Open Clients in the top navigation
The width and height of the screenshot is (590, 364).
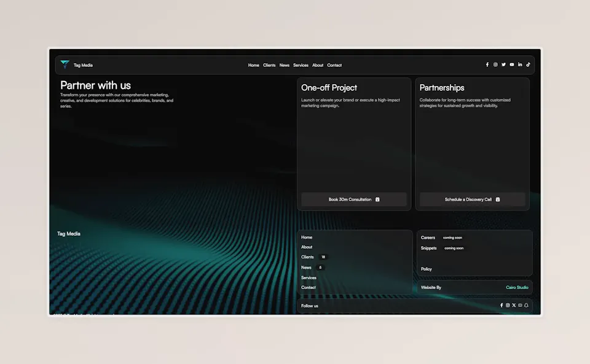click(269, 65)
